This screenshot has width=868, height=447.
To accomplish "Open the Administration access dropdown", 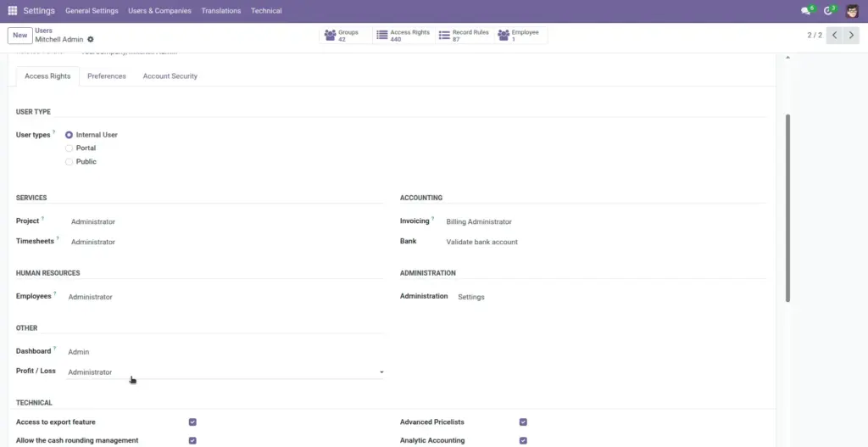I will [611, 297].
